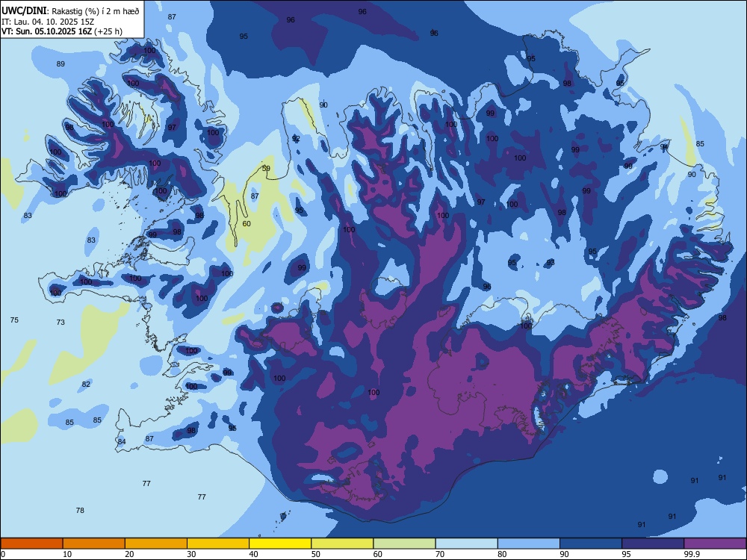Click the above 99.9 purple legend swatch

[x=715, y=544]
